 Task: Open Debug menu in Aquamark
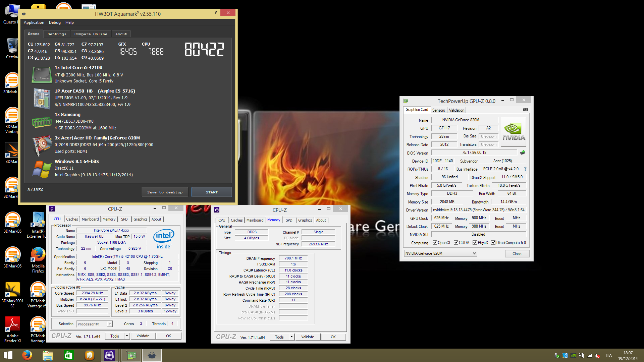(x=55, y=22)
